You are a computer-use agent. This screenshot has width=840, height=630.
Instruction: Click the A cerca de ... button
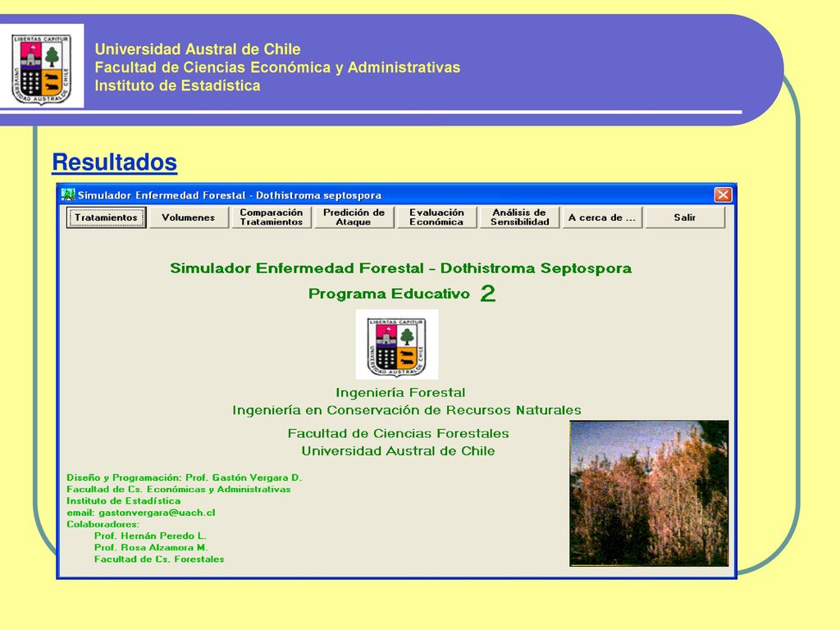point(602,217)
